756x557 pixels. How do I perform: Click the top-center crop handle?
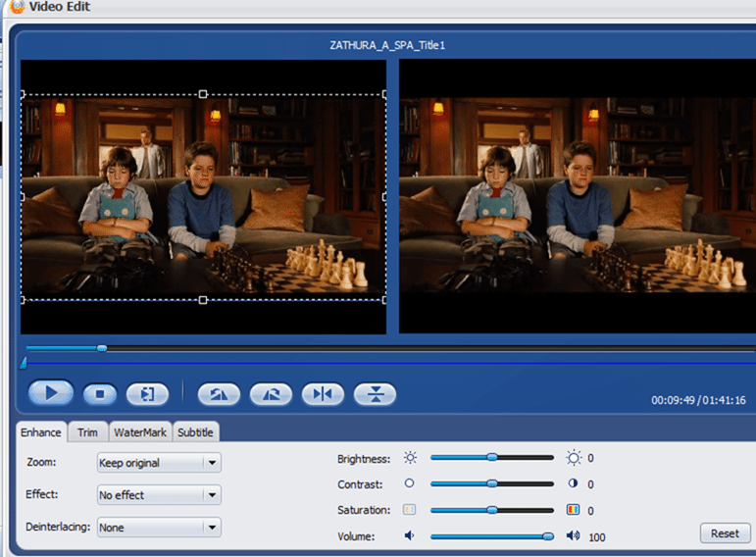coord(203,94)
